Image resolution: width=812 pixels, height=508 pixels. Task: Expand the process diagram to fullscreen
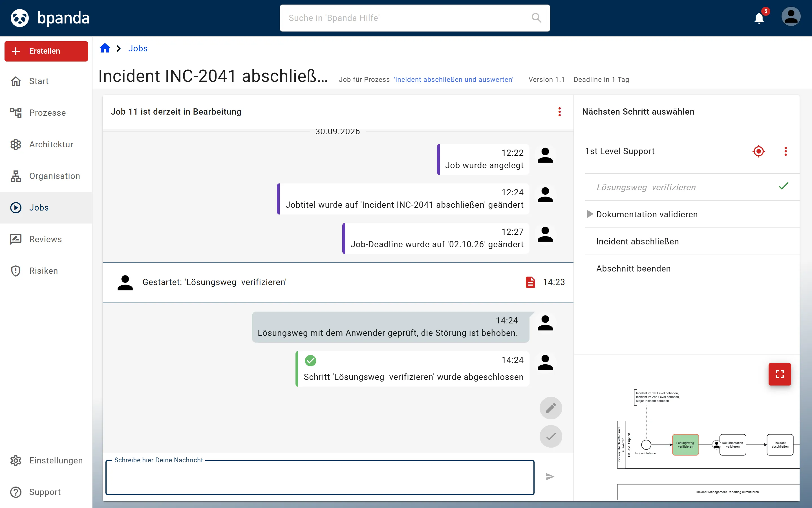780,374
